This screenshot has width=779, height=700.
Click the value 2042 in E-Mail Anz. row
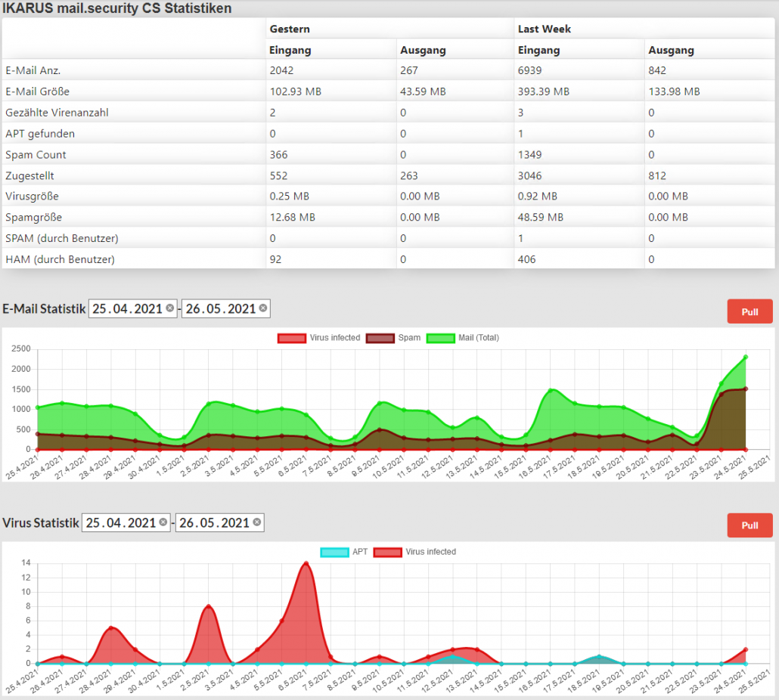(x=281, y=70)
